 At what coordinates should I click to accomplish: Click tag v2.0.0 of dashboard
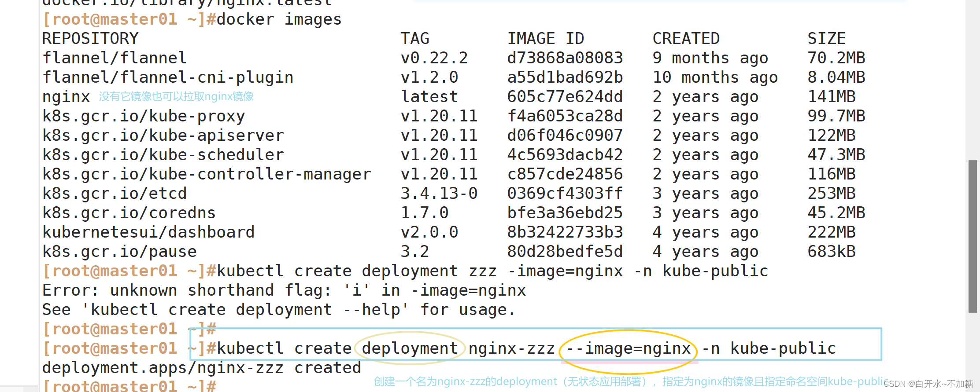tap(429, 232)
